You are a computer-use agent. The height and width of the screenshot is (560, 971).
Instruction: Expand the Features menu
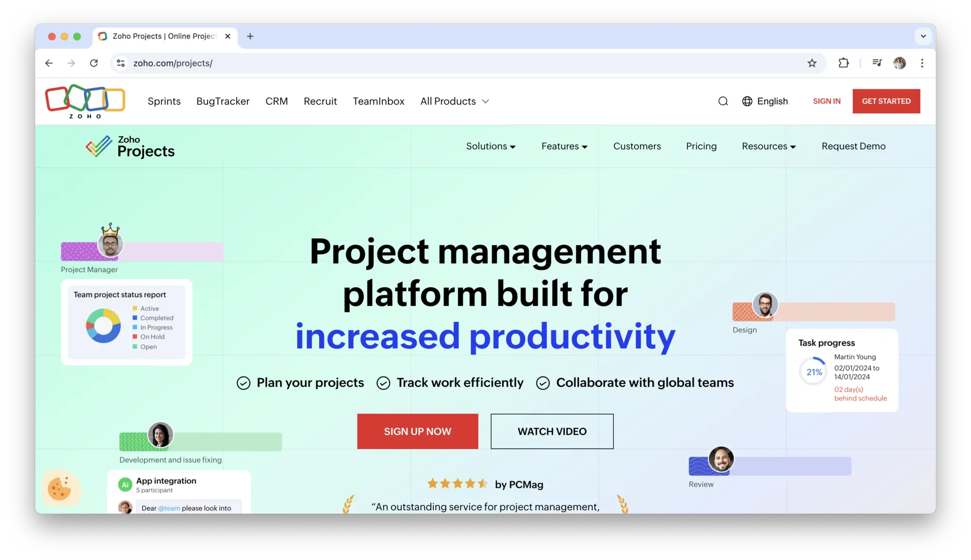click(564, 146)
